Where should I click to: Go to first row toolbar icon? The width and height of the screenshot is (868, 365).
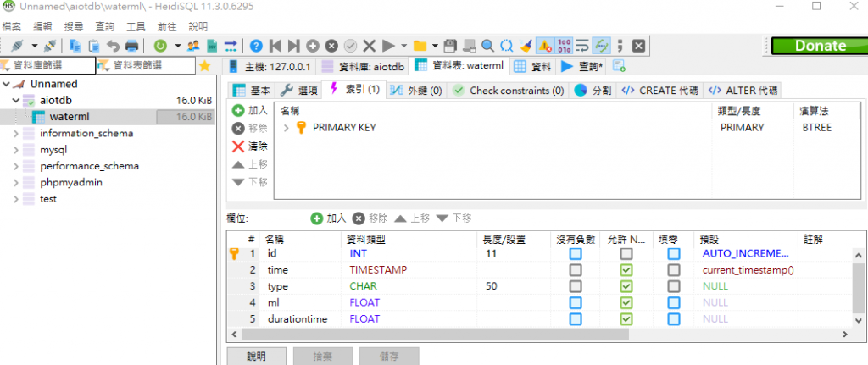click(275, 46)
